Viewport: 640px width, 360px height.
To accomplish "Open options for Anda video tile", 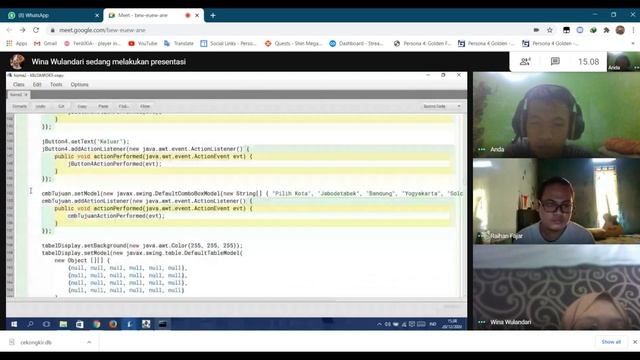I will coord(482,149).
